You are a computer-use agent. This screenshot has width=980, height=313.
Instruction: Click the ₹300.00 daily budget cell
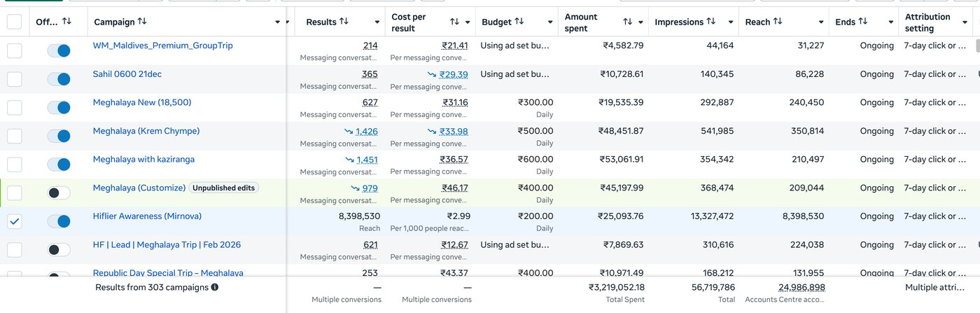pos(535,102)
